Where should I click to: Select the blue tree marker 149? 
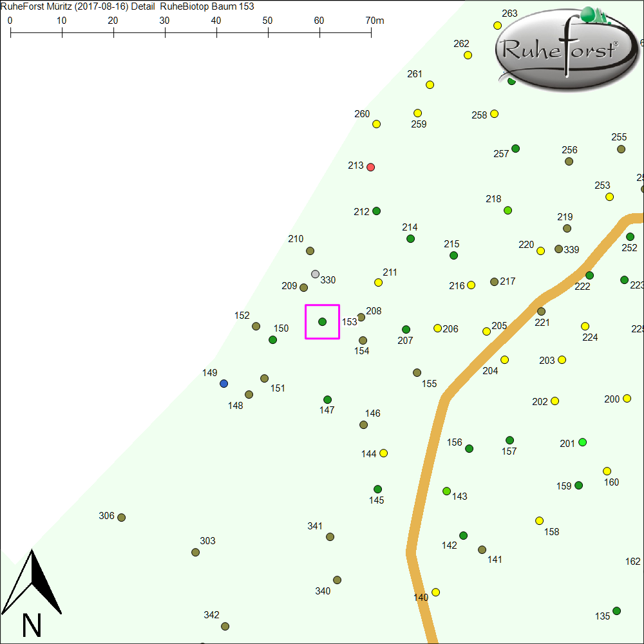point(223,384)
